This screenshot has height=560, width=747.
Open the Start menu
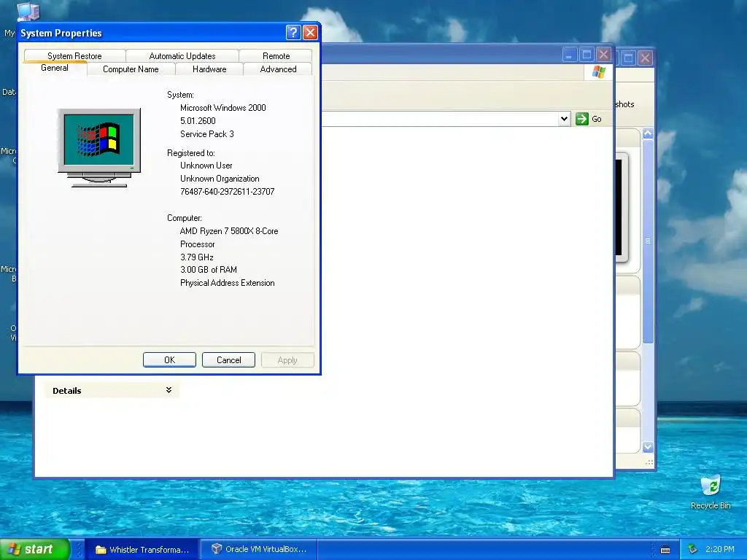34,549
